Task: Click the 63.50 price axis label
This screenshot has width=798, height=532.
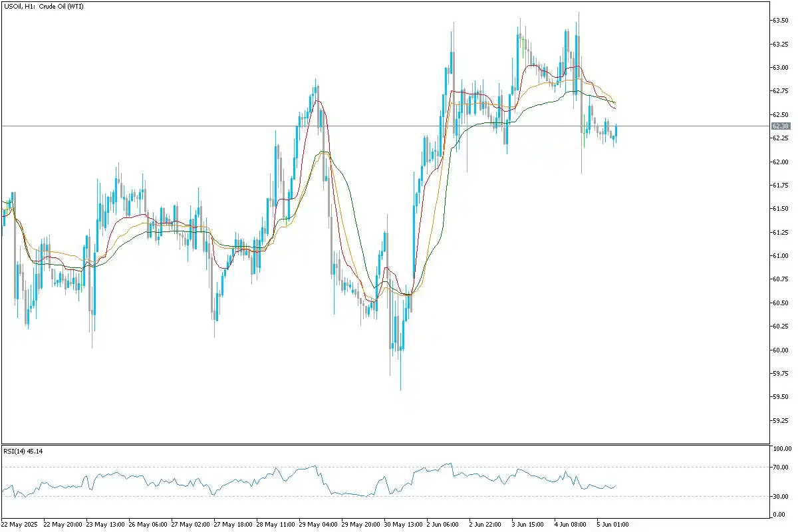Action: pyautogui.click(x=780, y=21)
